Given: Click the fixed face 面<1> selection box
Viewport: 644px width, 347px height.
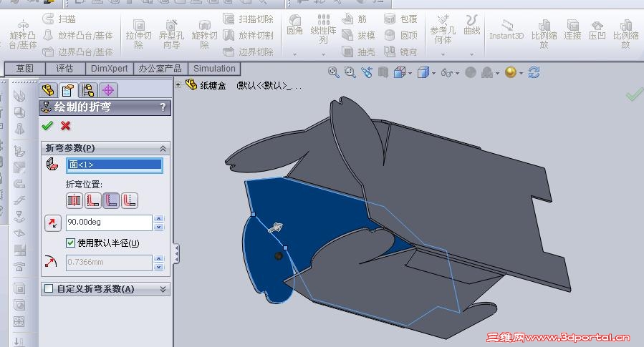Looking at the screenshot, I should point(114,165).
